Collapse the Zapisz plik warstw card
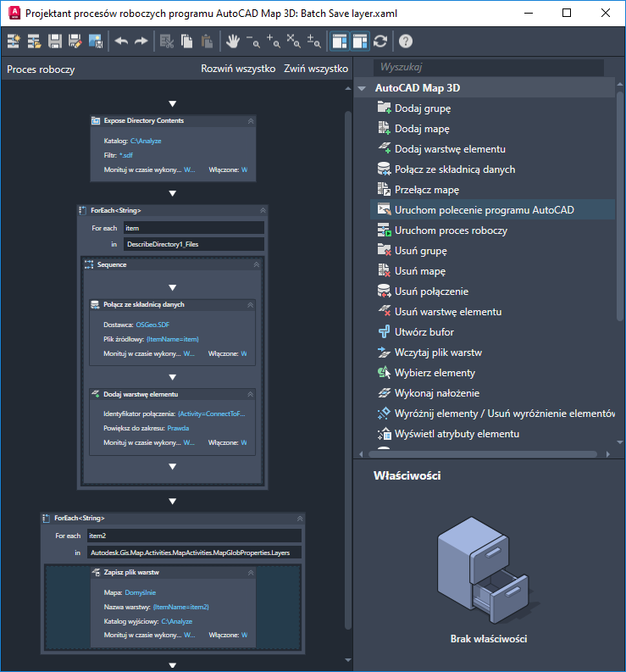The image size is (626, 672). pos(251,573)
